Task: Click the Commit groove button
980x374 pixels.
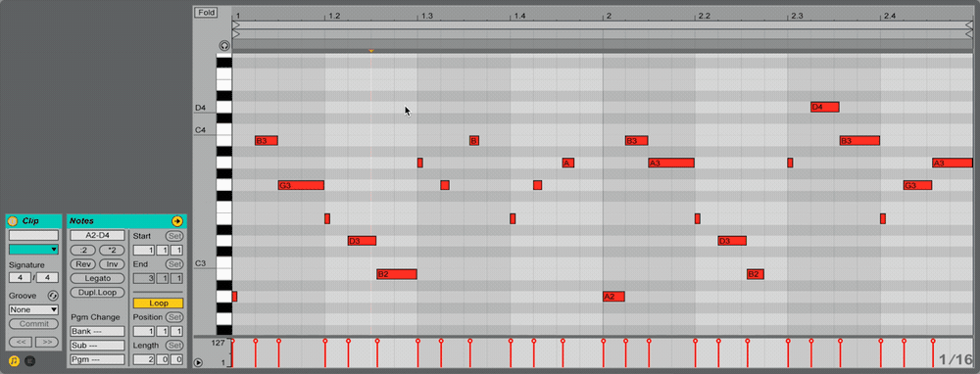Action: [x=33, y=324]
